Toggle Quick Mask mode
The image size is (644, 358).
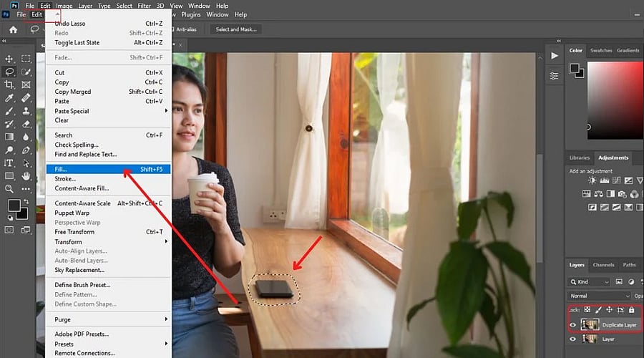9,230
